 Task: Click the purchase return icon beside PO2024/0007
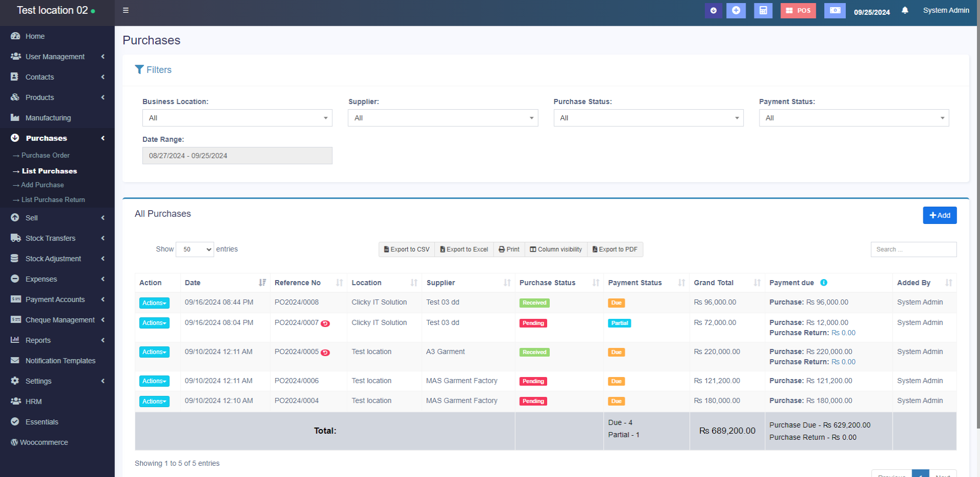pyautogui.click(x=325, y=323)
